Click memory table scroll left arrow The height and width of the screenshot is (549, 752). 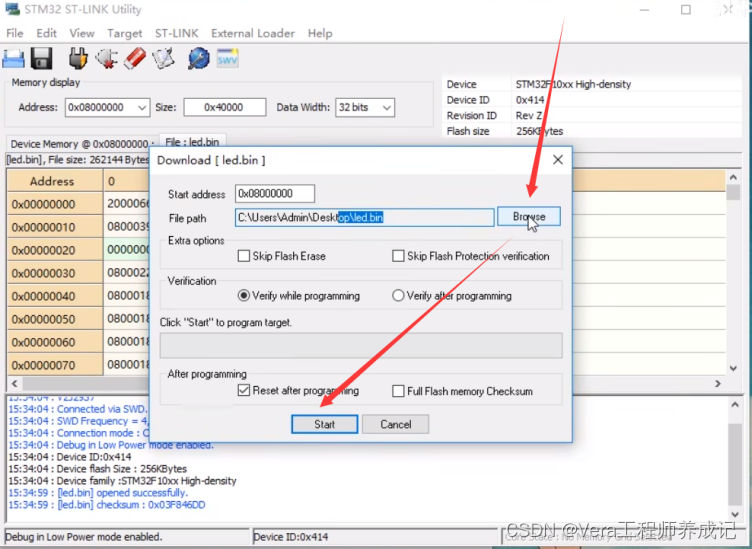(14, 384)
